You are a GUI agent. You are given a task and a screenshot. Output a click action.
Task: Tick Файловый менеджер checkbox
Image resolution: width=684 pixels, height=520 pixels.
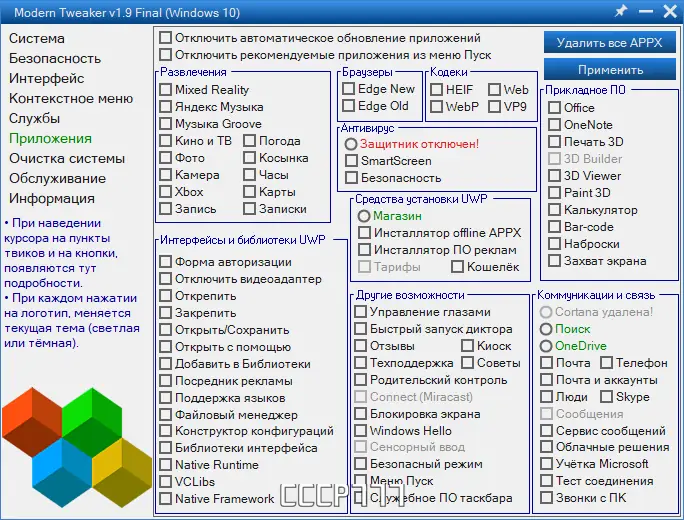(x=165, y=414)
